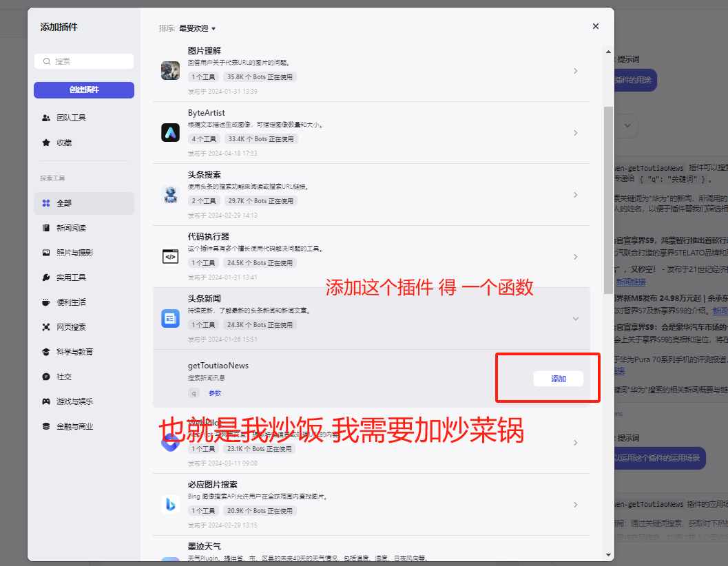728x566 pixels.
Task: Select the 便利生活 category
Action: click(x=84, y=302)
